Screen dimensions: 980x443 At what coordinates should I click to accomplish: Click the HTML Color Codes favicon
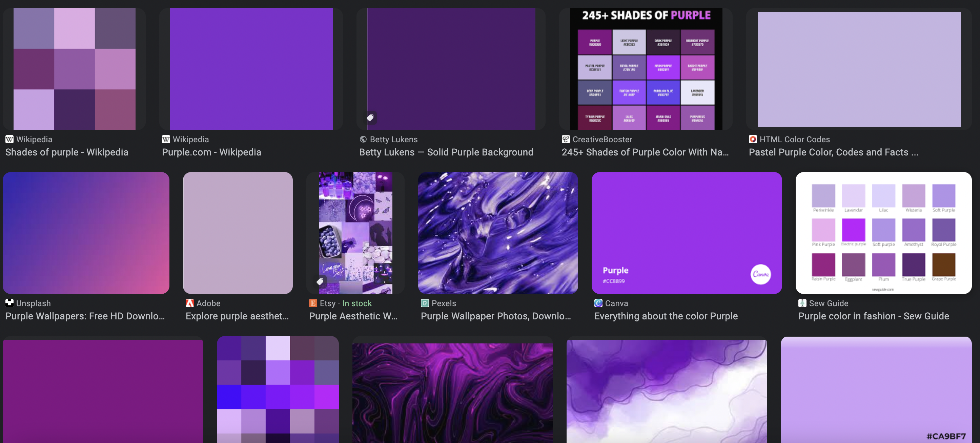click(753, 139)
